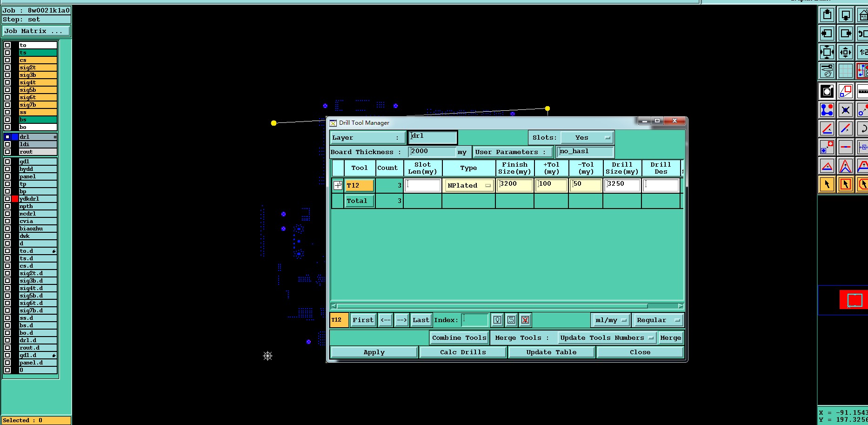The width and height of the screenshot is (868, 425).
Task: Select the drl.d layer row
Action: coord(38,340)
